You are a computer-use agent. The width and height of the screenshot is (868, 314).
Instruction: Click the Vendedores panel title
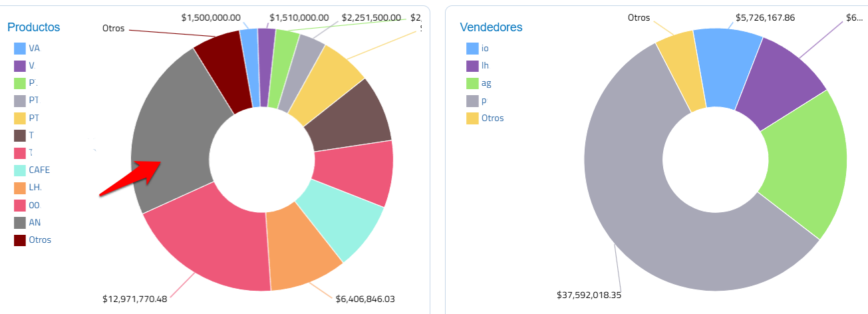[x=491, y=27]
